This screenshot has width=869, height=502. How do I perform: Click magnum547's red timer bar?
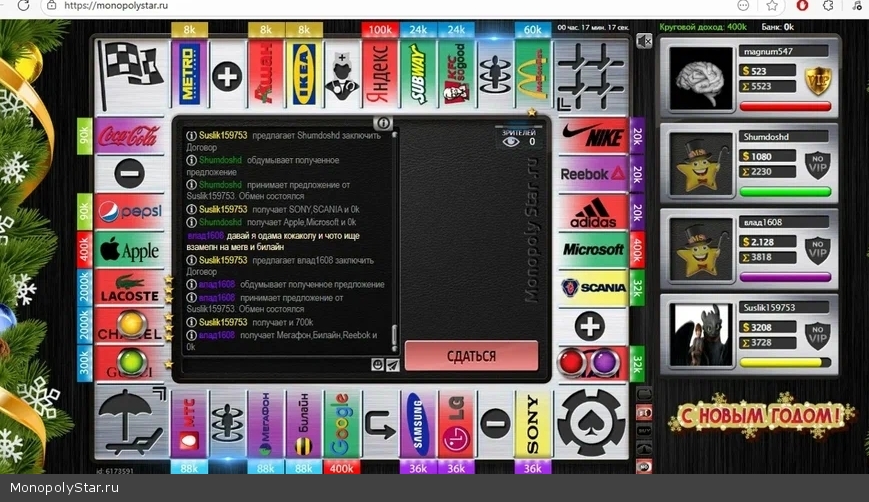coord(785,106)
